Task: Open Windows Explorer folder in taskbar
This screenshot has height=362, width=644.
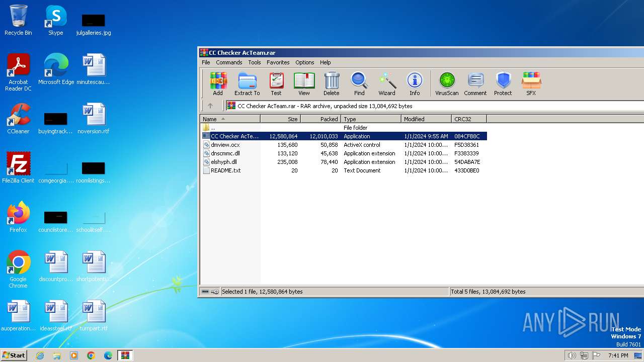Action: 57,355
